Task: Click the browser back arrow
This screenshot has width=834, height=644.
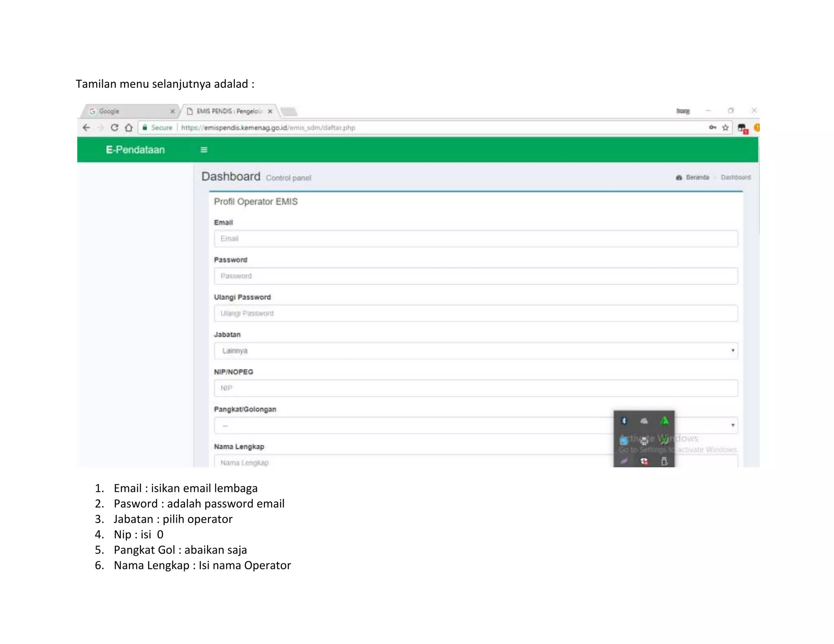Action: click(86, 128)
